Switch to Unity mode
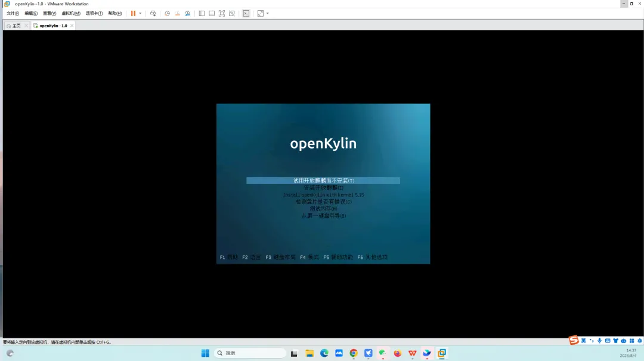The image size is (644, 361). click(x=232, y=14)
